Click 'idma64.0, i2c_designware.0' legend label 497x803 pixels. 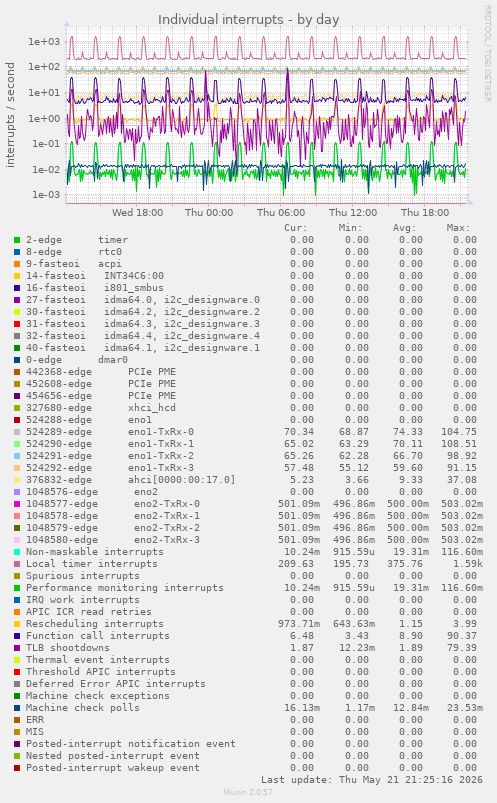click(182, 300)
